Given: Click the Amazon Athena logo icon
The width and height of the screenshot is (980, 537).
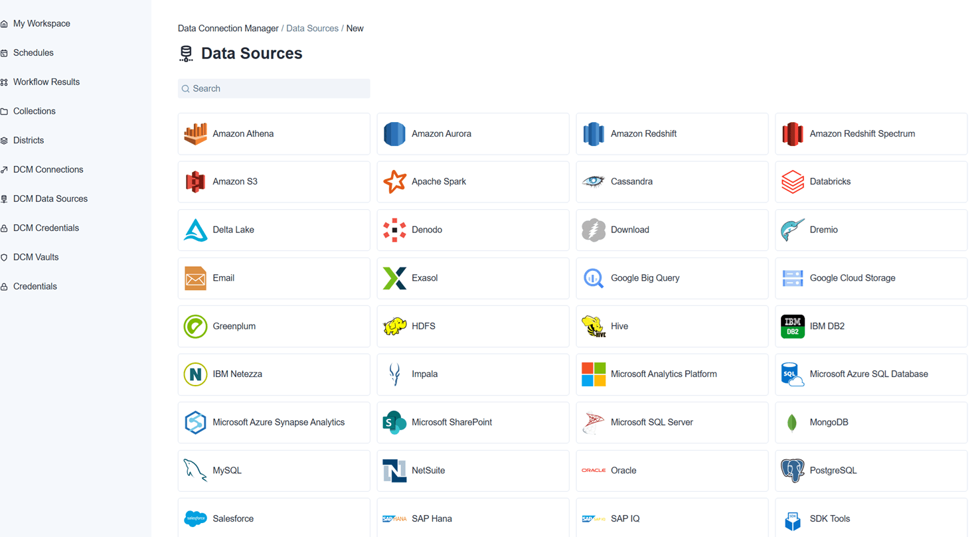Looking at the screenshot, I should pyautogui.click(x=195, y=134).
